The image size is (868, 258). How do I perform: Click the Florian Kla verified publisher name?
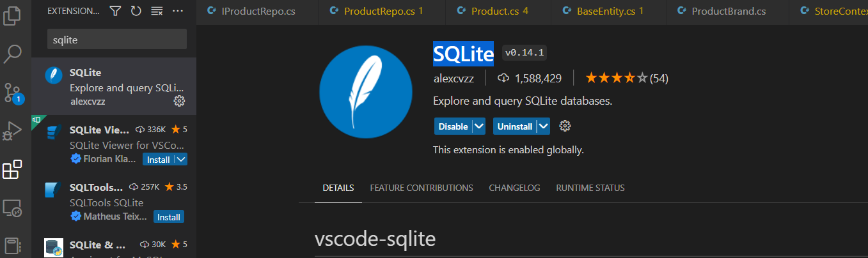pyautogui.click(x=110, y=159)
